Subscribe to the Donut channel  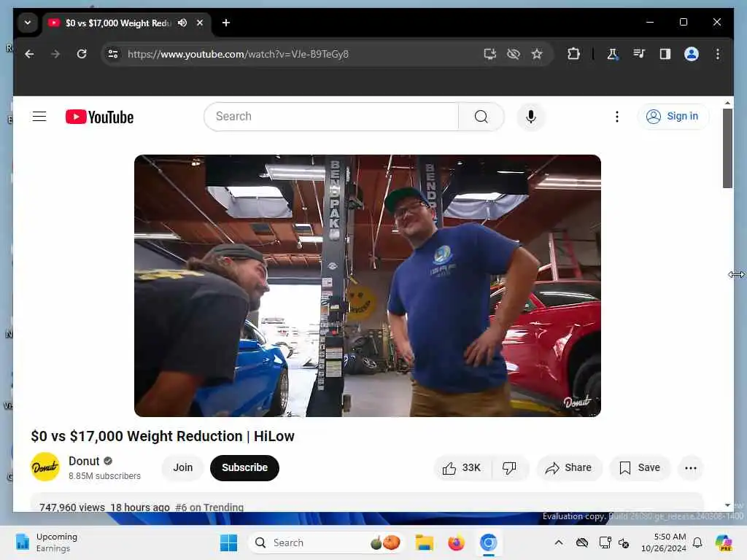(x=244, y=467)
